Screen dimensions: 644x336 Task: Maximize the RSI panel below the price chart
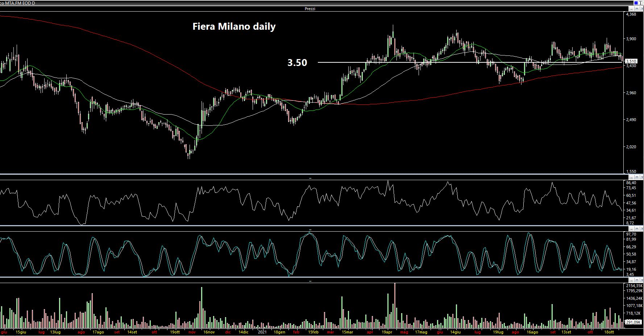click(636, 177)
